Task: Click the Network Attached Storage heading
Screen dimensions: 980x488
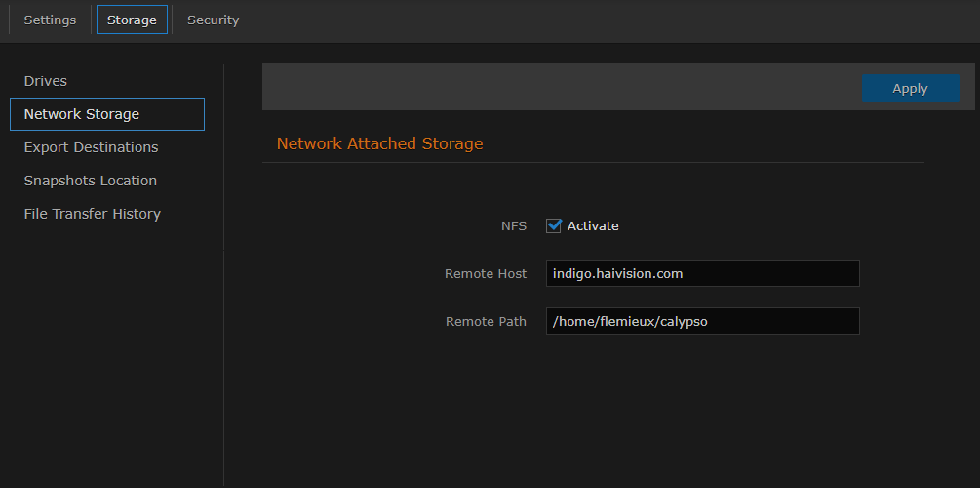Action: click(379, 143)
